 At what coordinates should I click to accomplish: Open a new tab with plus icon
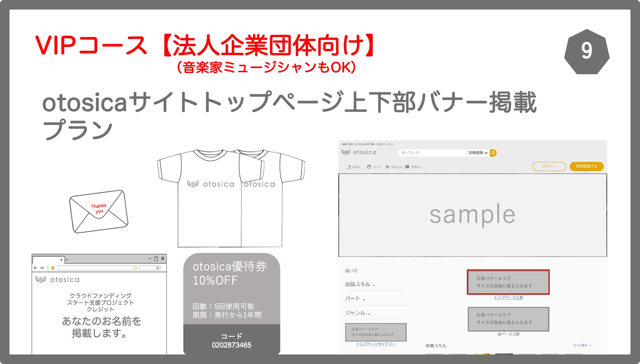[67, 260]
